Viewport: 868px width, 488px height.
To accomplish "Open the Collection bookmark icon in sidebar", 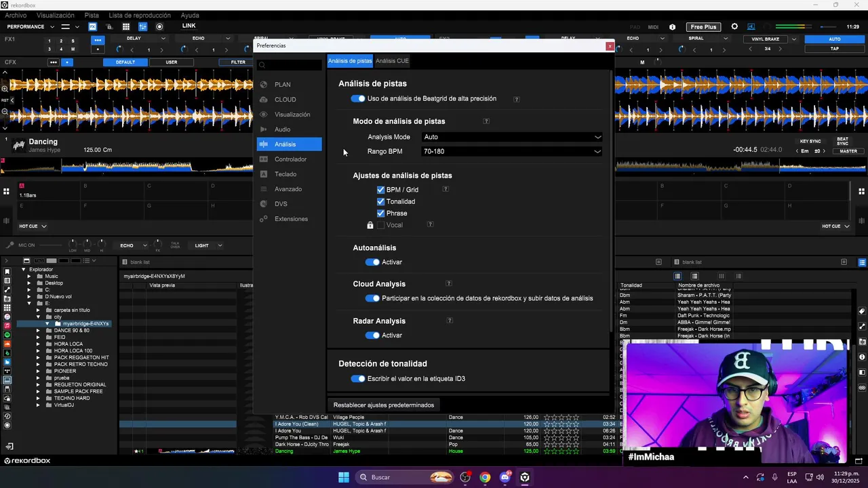I will coord(7,272).
